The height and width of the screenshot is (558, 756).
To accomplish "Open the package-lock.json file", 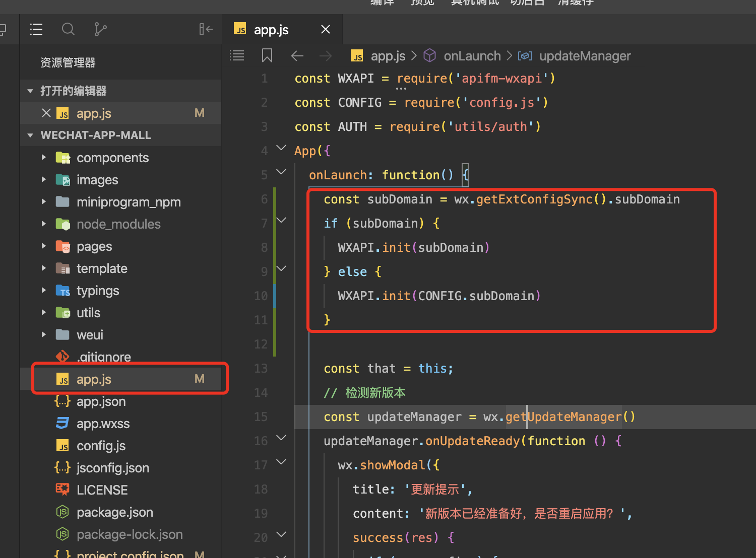I will click(130, 534).
